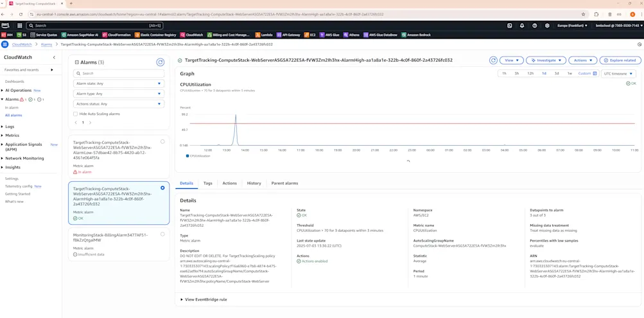Go to Alarms breadcrumb link
This screenshot has height=318, width=644.
[x=46, y=44]
